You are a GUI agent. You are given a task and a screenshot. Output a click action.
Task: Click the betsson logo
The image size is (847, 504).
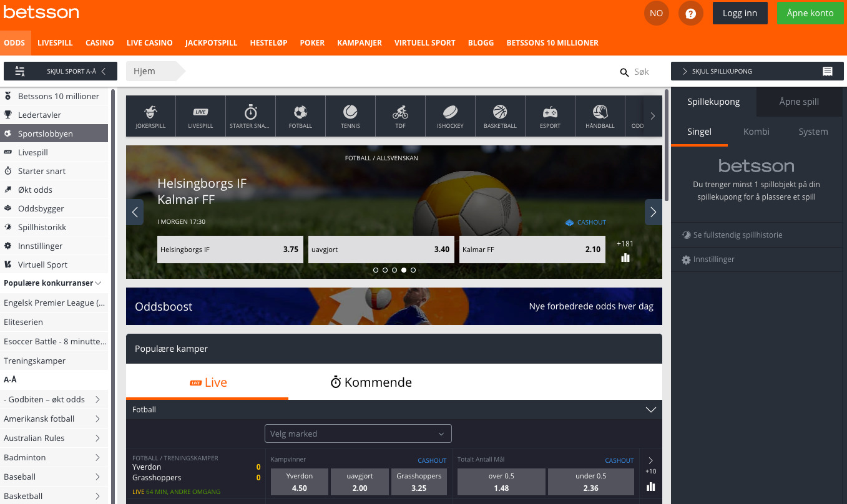coord(41,12)
